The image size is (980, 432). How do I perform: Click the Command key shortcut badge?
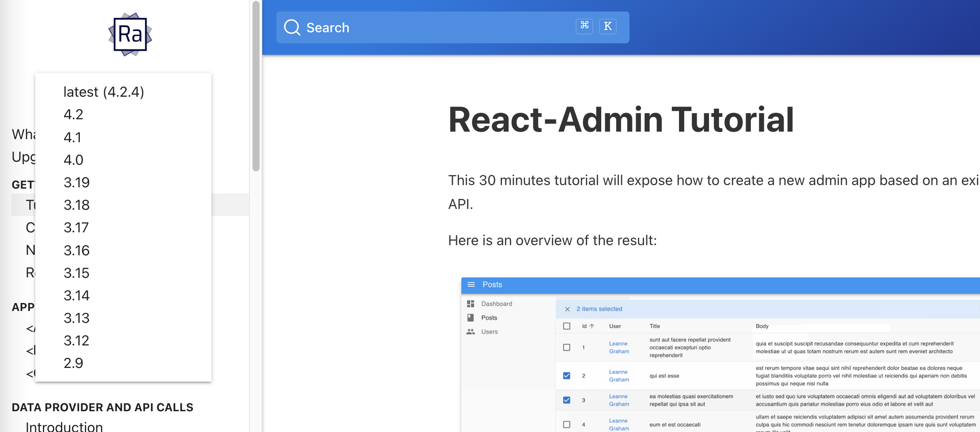[584, 26]
